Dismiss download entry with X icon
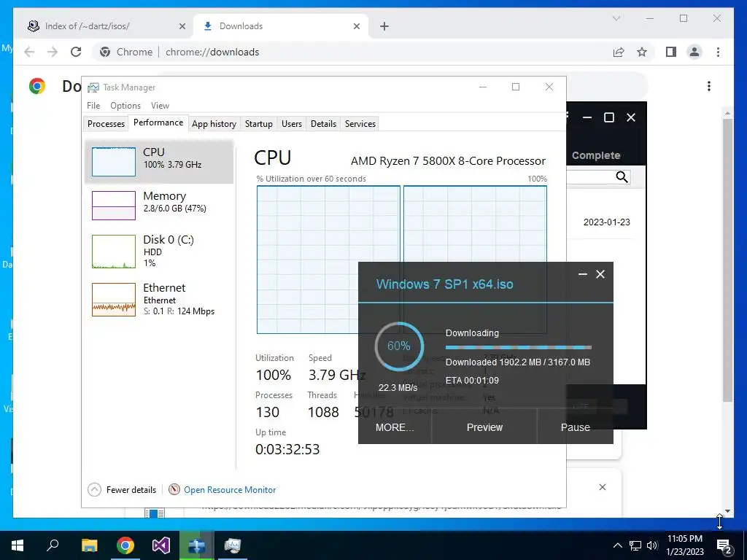 (x=602, y=487)
